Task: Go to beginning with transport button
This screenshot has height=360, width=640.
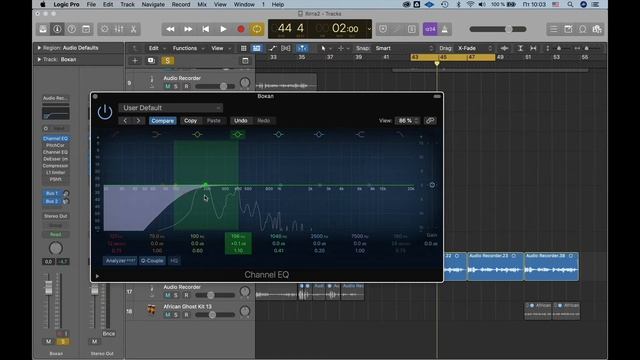Action: [x=205, y=29]
